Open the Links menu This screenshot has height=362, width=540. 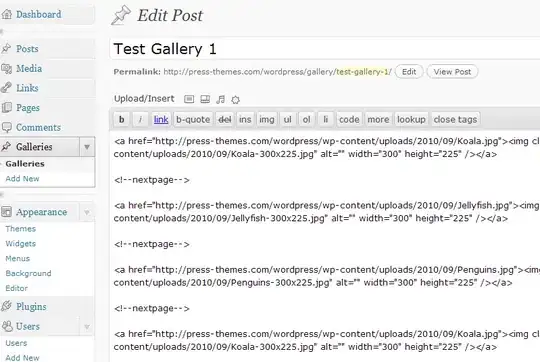(x=27, y=88)
